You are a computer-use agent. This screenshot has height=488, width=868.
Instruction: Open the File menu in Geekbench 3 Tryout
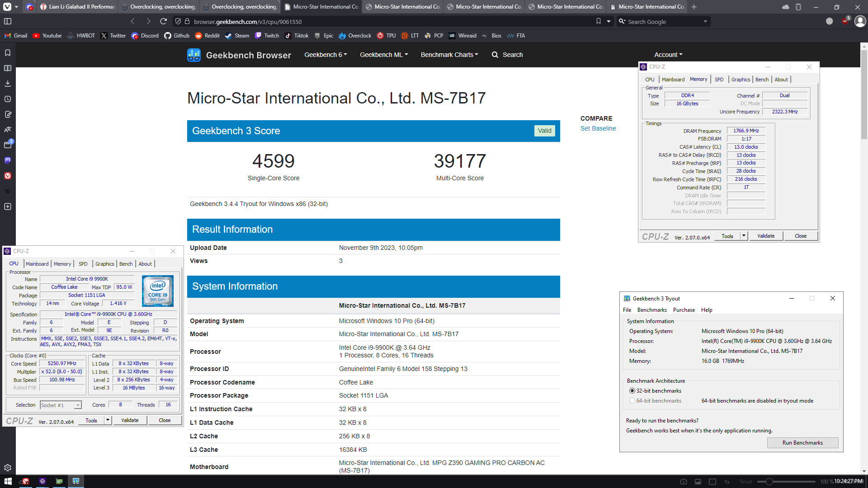pyautogui.click(x=627, y=310)
